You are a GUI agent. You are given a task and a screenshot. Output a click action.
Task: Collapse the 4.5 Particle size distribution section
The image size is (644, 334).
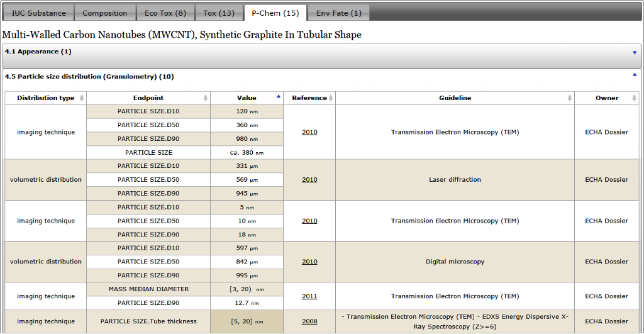click(634, 74)
